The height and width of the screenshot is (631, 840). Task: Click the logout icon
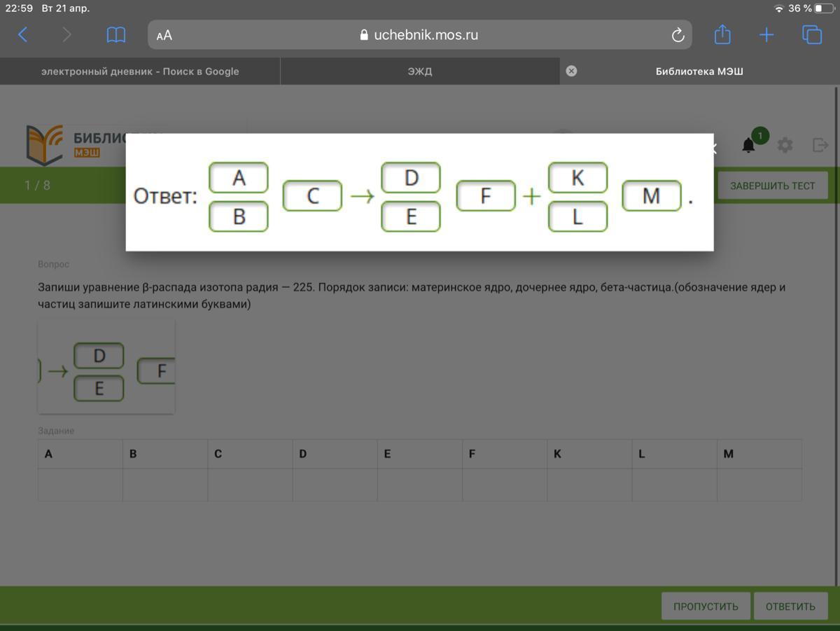point(820,145)
